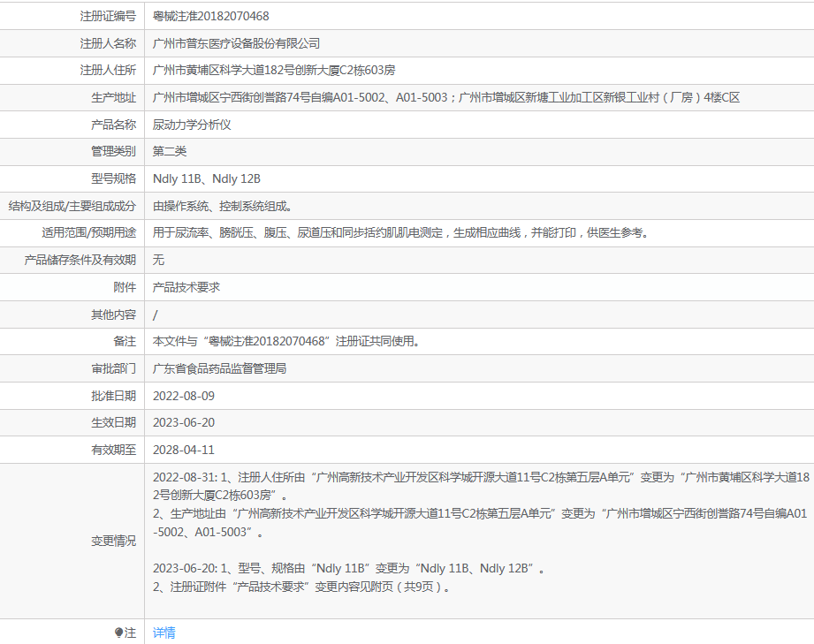This screenshot has height=644, width=814.
Task: Click the 生效日期 label
Action: 114,422
